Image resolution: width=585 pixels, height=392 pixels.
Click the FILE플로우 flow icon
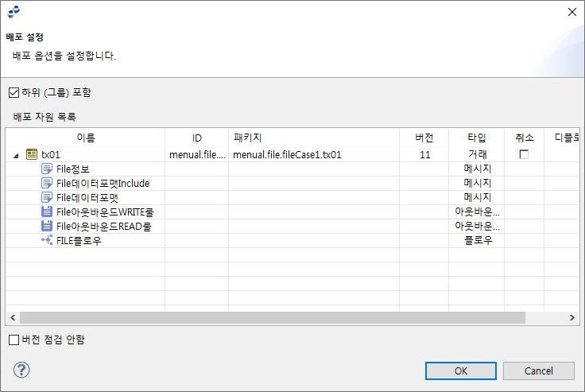47,240
